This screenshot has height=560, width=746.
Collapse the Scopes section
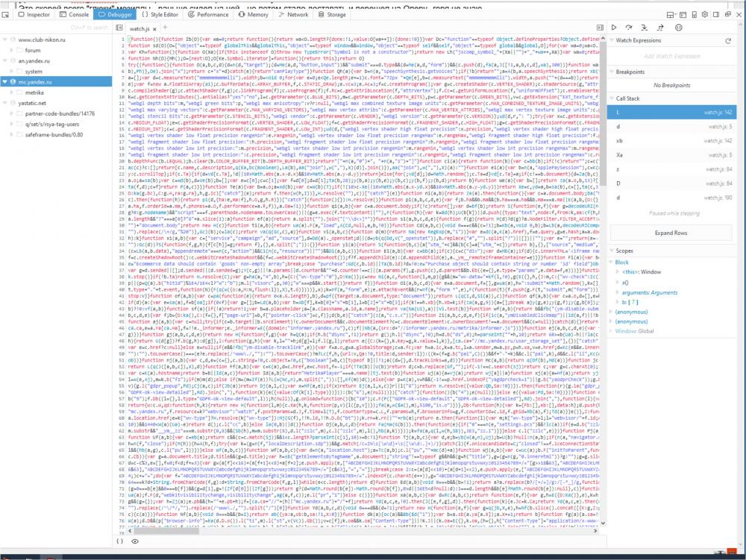click(x=612, y=251)
